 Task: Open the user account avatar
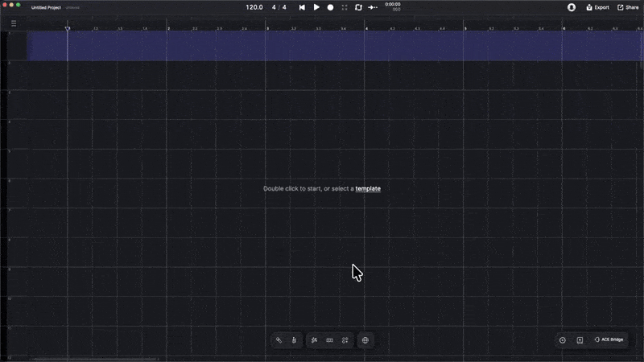(x=572, y=7)
